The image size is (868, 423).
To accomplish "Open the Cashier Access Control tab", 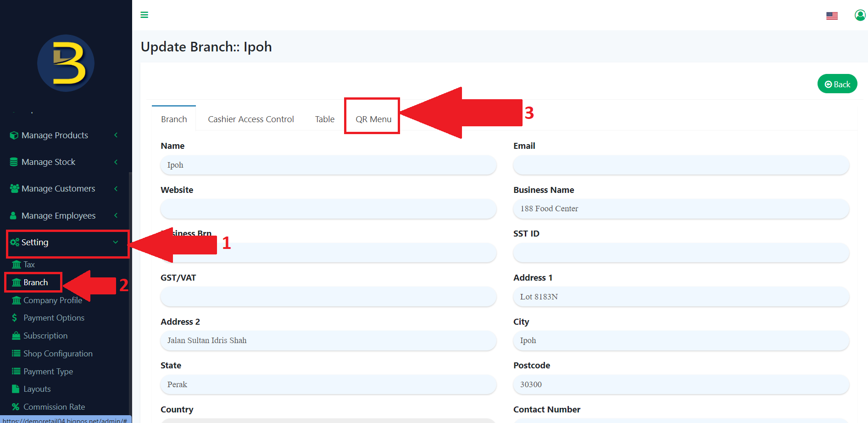I will pyautogui.click(x=250, y=118).
